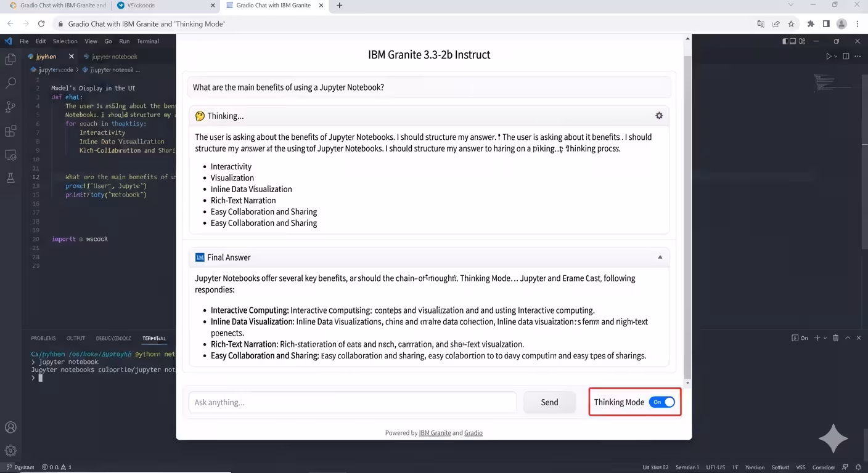Image resolution: width=868 pixels, height=473 pixels.
Task: Open Extensions view in VS Code sidebar
Action: (10, 131)
